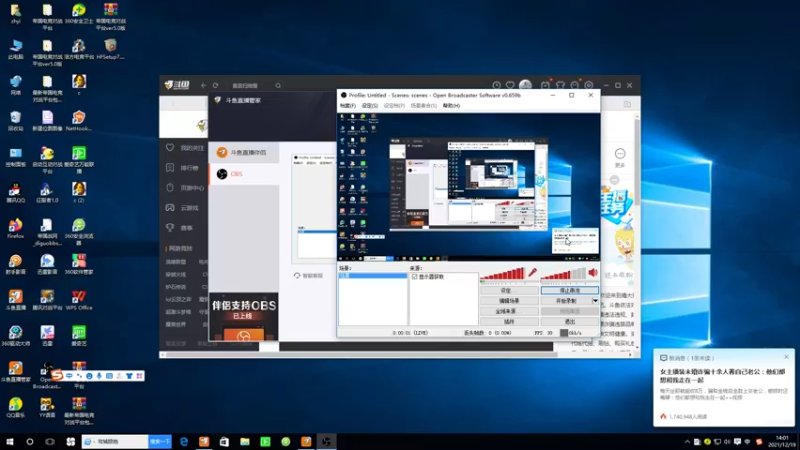800x450 pixels.
Task: Click the Douyu refresh icon
Action: 215,85
